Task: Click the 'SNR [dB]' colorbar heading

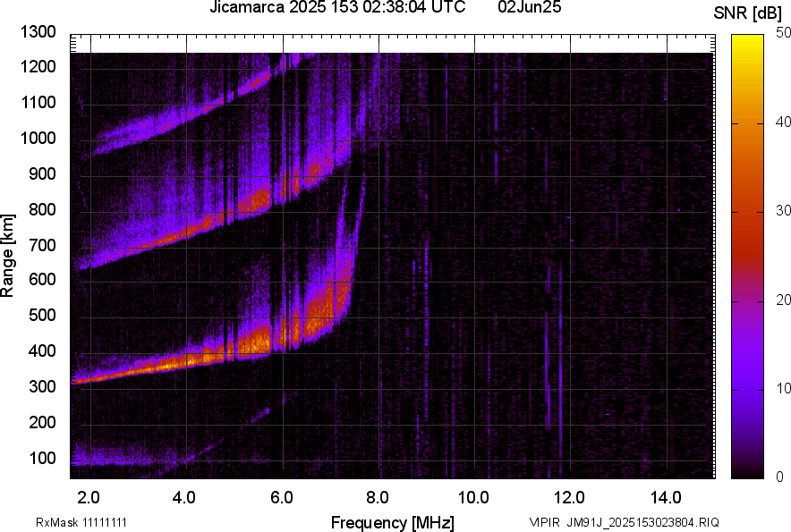Action: [748, 13]
